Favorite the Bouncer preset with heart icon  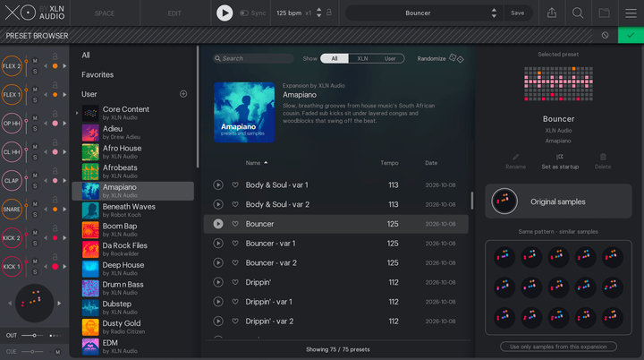click(235, 224)
